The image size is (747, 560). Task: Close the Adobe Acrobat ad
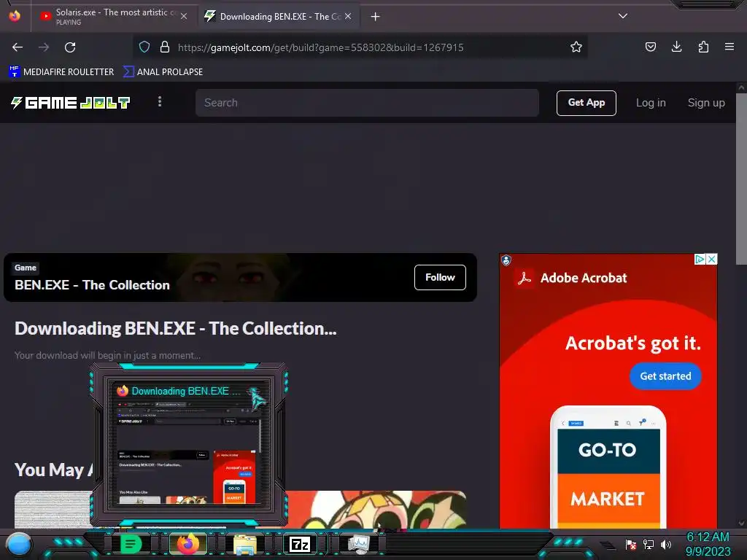tap(711, 259)
